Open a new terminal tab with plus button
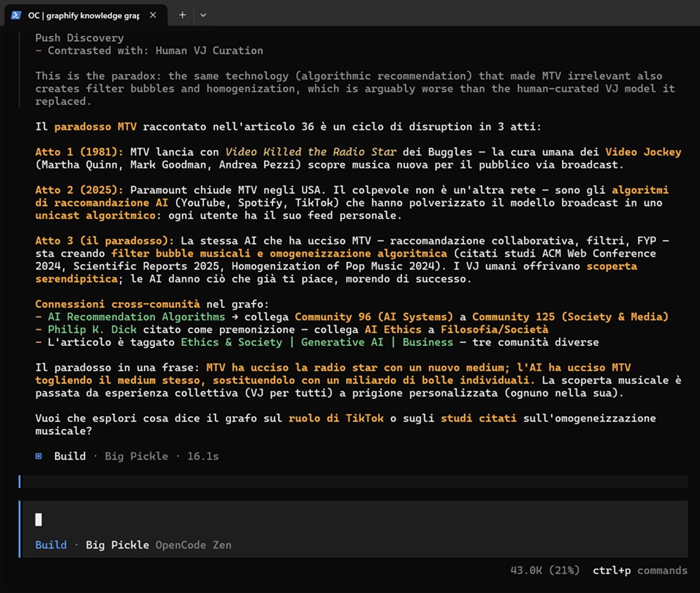 coord(182,15)
